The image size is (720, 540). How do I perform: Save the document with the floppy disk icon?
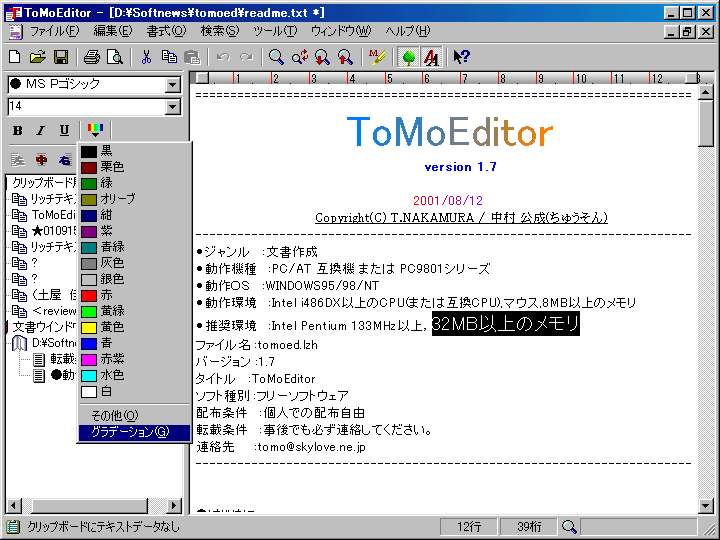coord(61,57)
